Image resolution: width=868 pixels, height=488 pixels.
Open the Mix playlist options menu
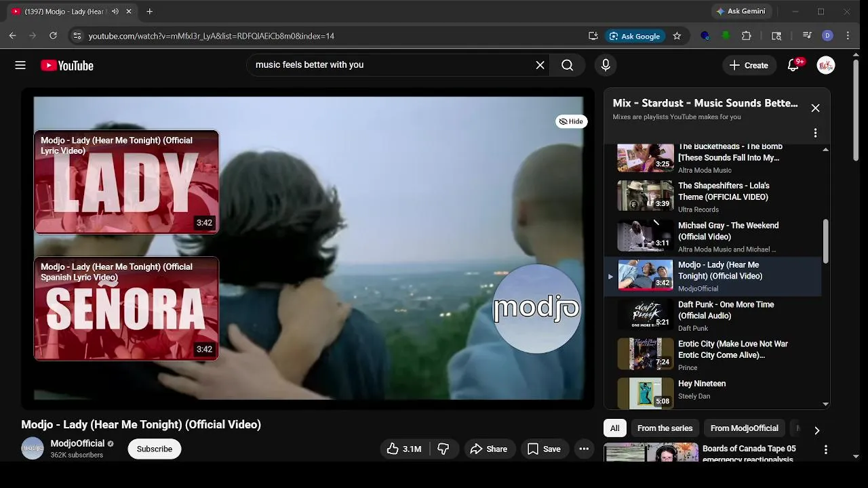click(x=815, y=133)
